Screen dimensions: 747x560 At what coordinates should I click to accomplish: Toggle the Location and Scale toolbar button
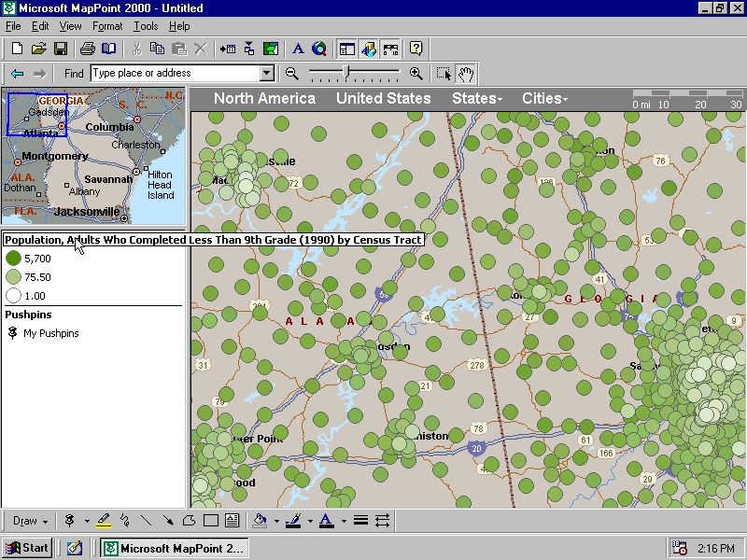[x=390, y=49]
